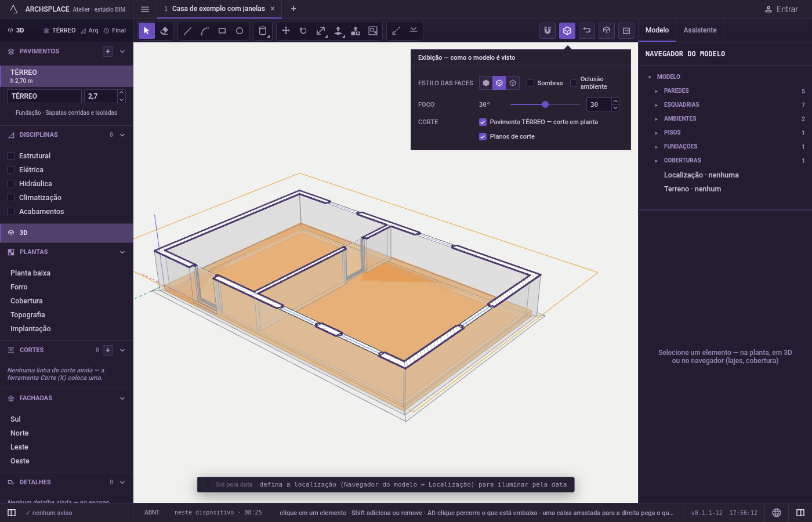
Task: Select the arrow selection tool
Action: coord(147,31)
